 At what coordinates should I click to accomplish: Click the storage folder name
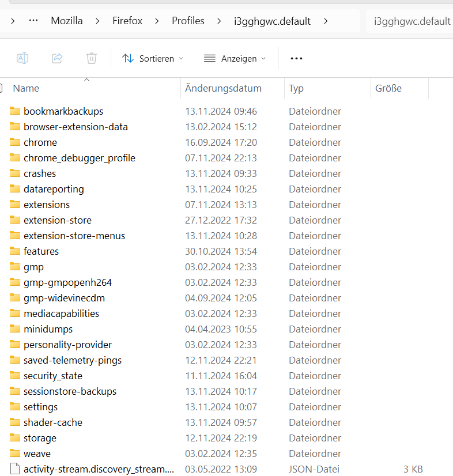point(40,438)
